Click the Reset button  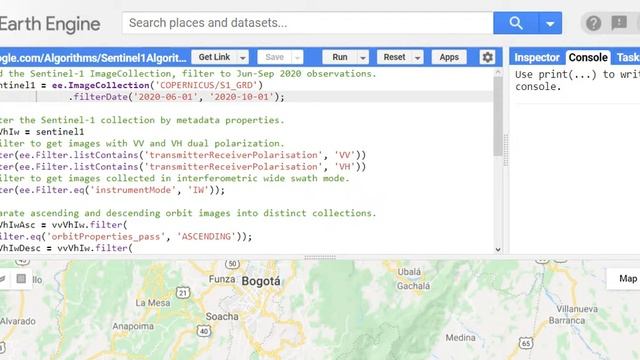[x=394, y=57]
